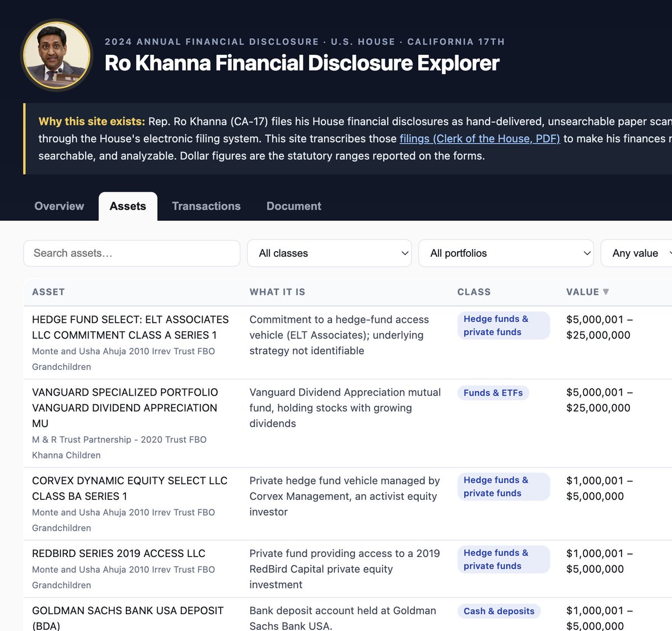Screen dimensions: 672x631
Task: Click the Funds & ETFs class badge
Action: click(x=493, y=393)
